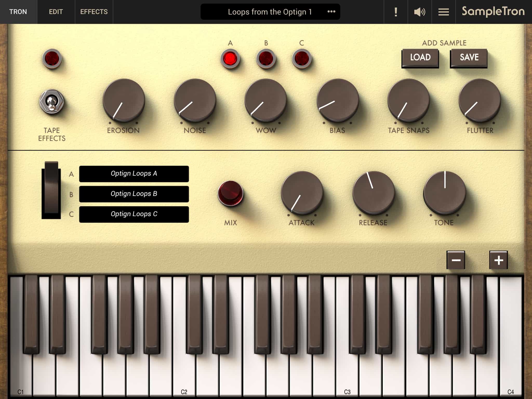Click the minus keyboard octave button
Viewport: 532px width, 399px height.
(x=456, y=260)
